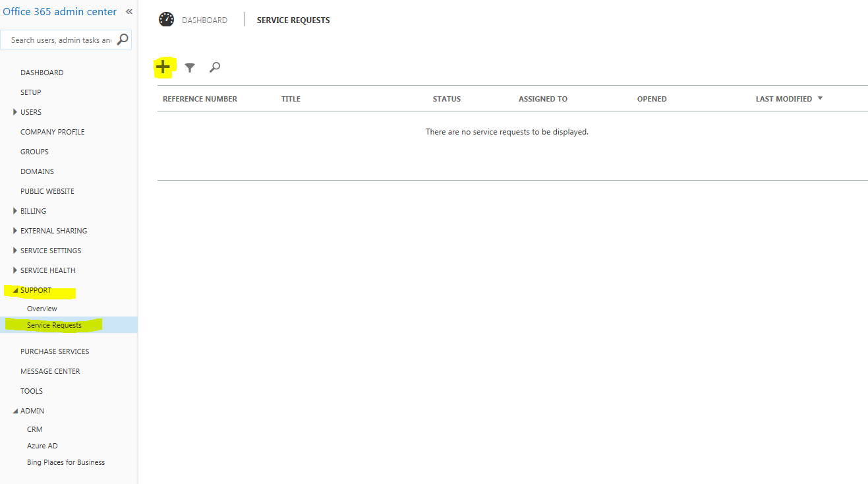This screenshot has width=868, height=484.
Task: Open TOOLS in the sidebar
Action: coord(32,391)
